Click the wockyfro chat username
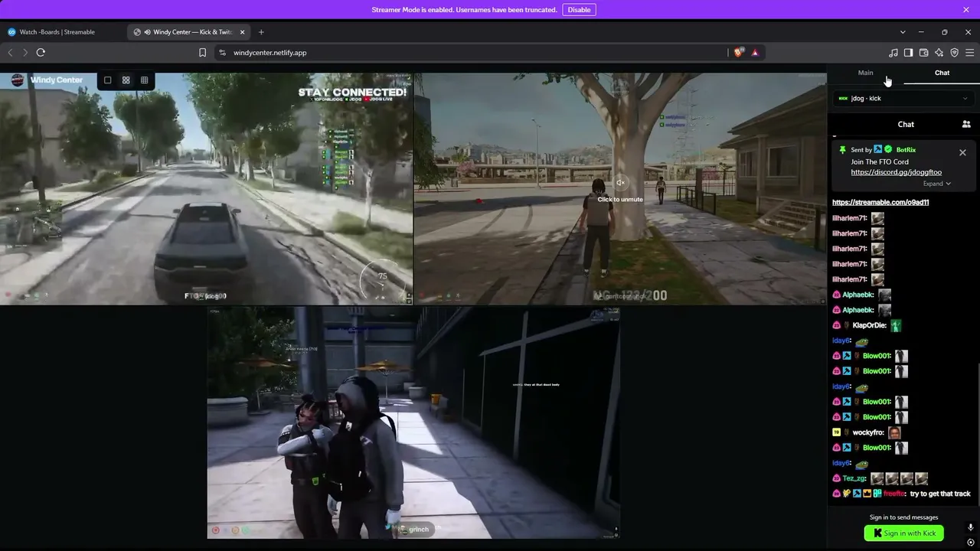 click(x=868, y=432)
